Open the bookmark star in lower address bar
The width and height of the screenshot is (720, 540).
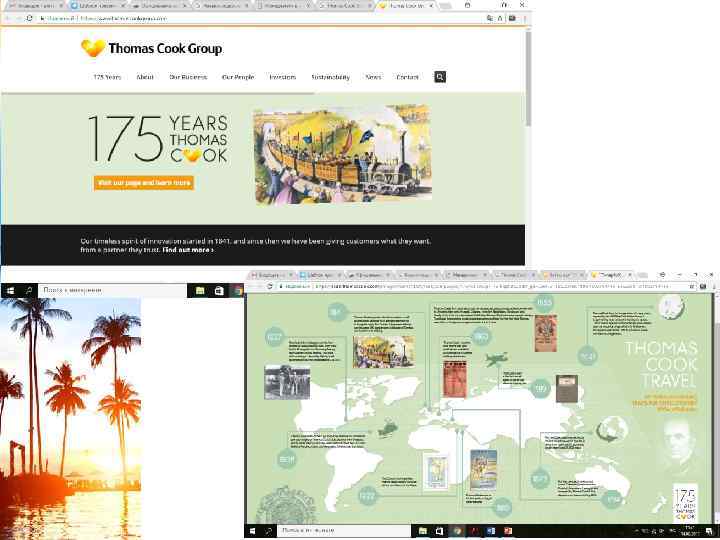point(692,286)
